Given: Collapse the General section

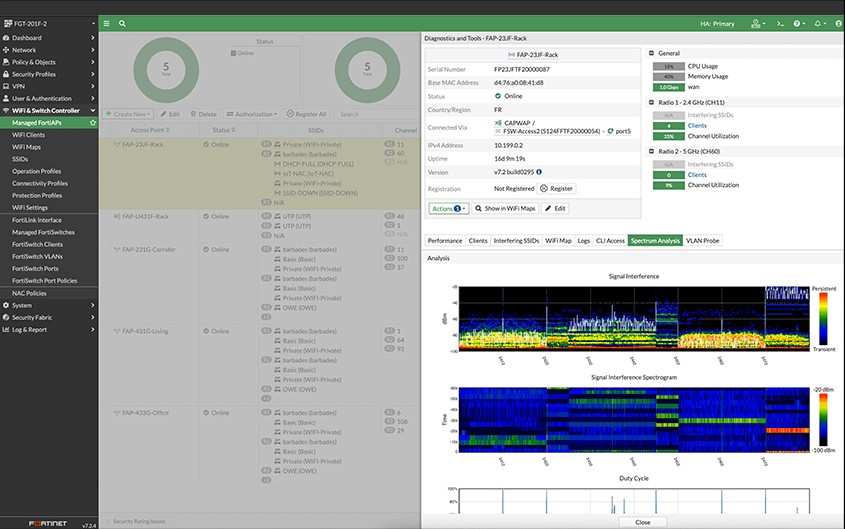Looking at the screenshot, I should coord(652,52).
